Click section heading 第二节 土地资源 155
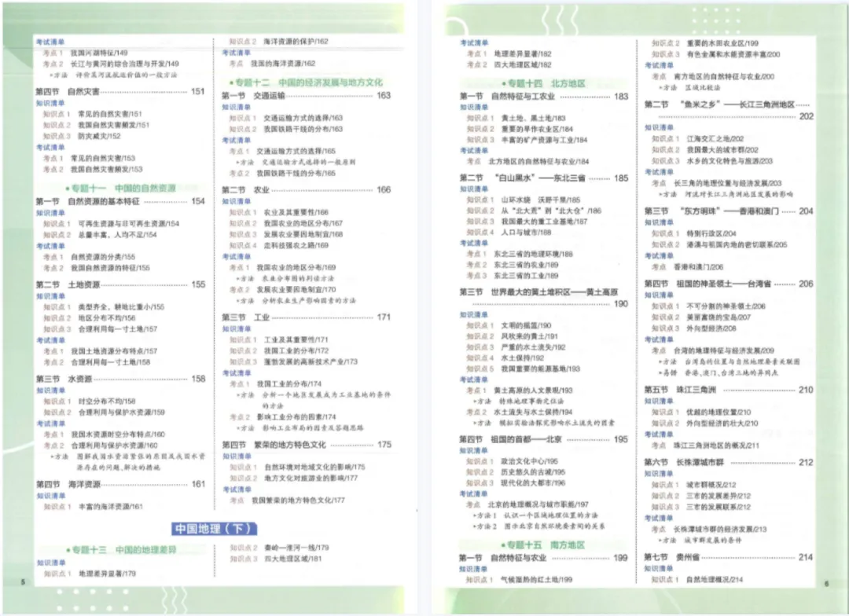Viewport: 849px width, 616px height. click(x=120, y=284)
